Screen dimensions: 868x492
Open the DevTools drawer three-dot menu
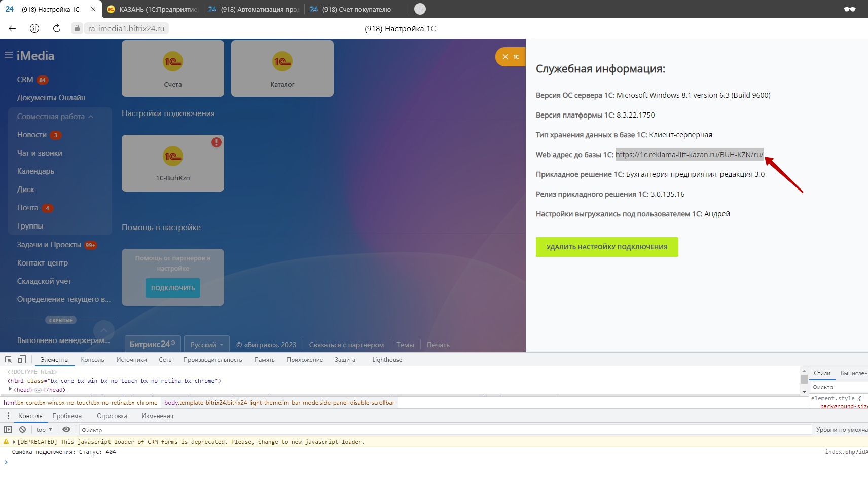coord(8,416)
